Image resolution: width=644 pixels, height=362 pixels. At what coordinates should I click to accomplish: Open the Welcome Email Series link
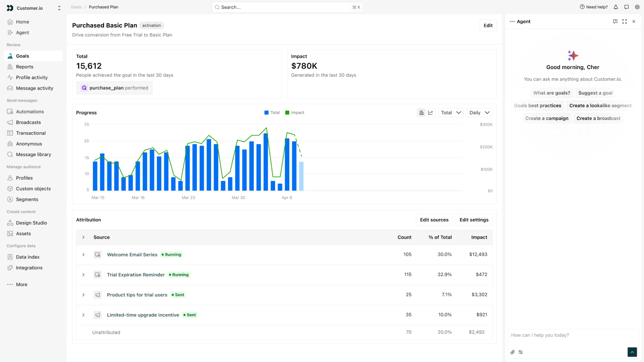coord(132,255)
